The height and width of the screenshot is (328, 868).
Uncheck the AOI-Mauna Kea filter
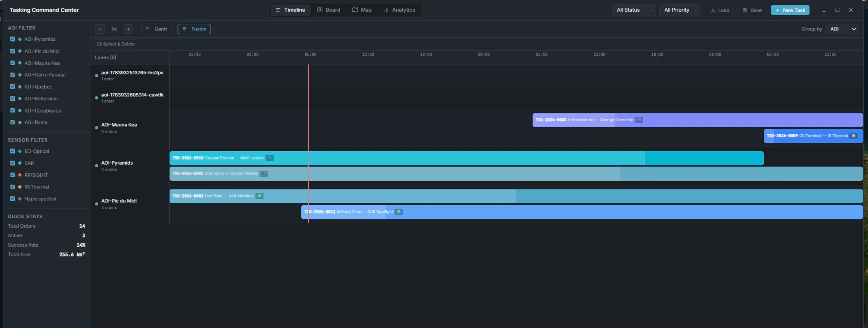click(x=13, y=63)
